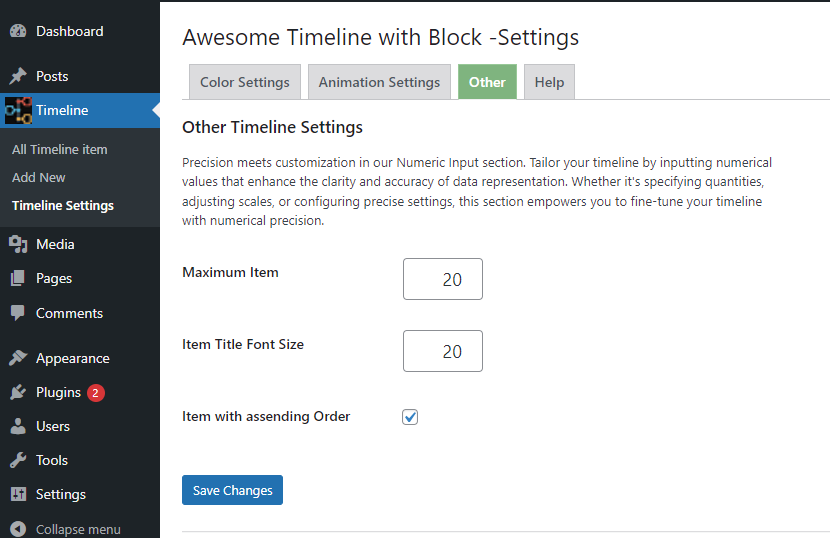Screen dimensions: 830x538
Task: Click the Other Timeline Settings heading
Action: tap(272, 127)
